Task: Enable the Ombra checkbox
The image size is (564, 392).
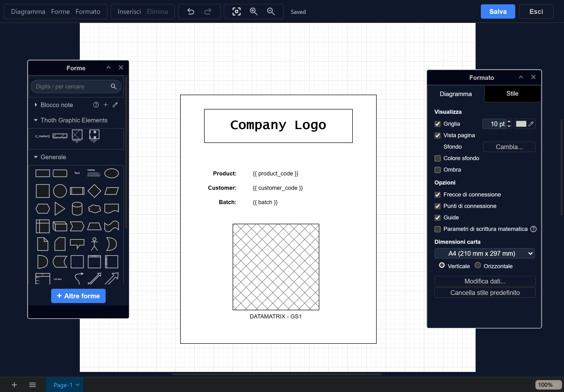Action: 438,170
